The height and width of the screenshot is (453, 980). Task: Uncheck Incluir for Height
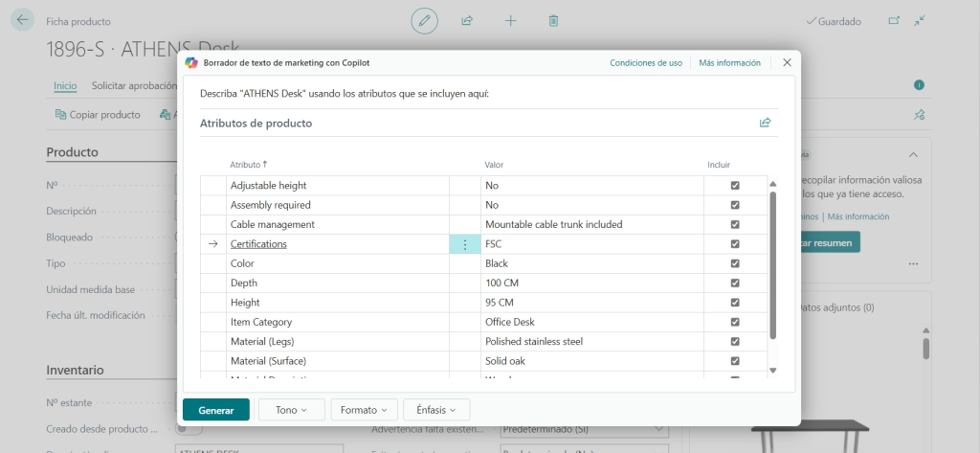point(735,303)
